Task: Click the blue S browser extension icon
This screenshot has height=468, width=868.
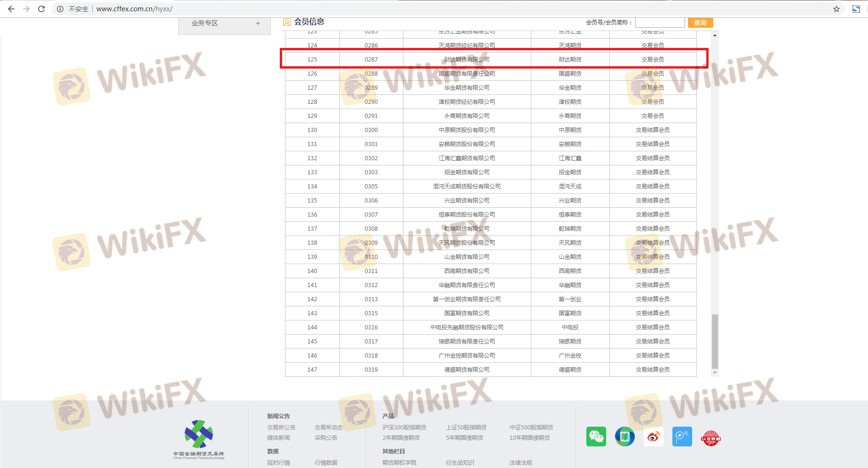Action: (x=856, y=9)
